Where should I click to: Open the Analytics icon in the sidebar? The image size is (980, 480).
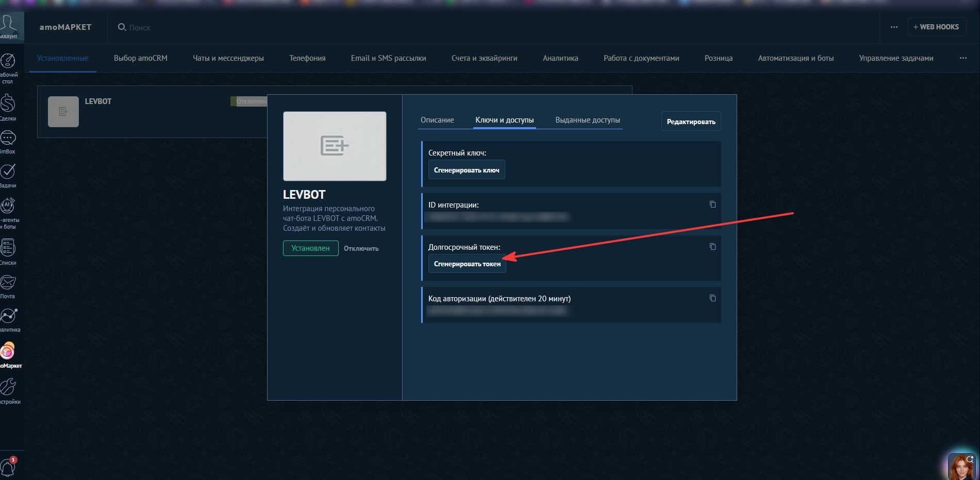[9, 316]
